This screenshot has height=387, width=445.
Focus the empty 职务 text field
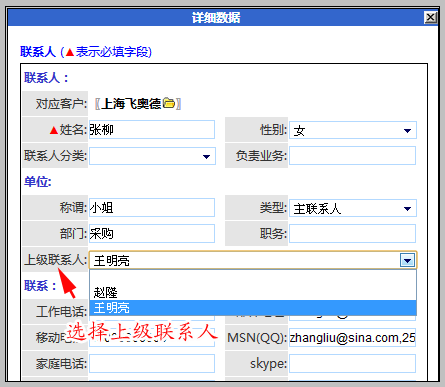point(352,233)
